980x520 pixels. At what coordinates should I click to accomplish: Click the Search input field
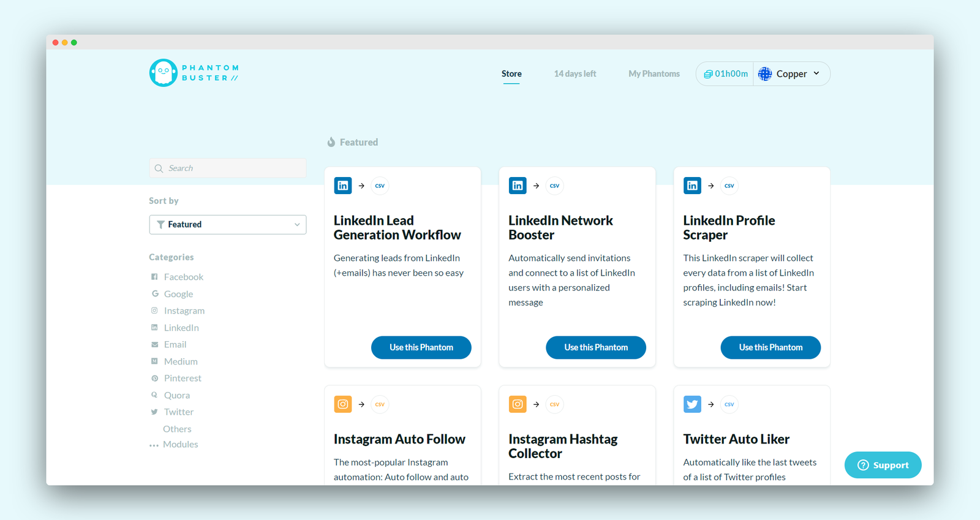tap(228, 168)
